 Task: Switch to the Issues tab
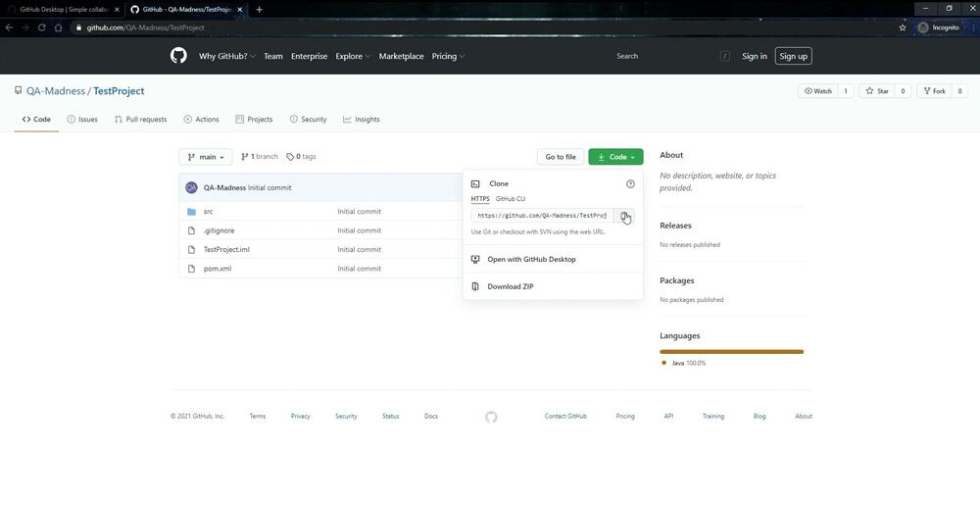tap(82, 120)
